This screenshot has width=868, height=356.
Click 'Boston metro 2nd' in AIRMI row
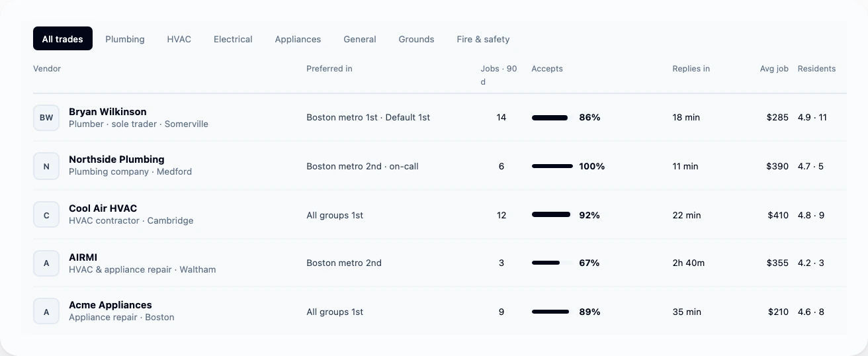click(344, 263)
